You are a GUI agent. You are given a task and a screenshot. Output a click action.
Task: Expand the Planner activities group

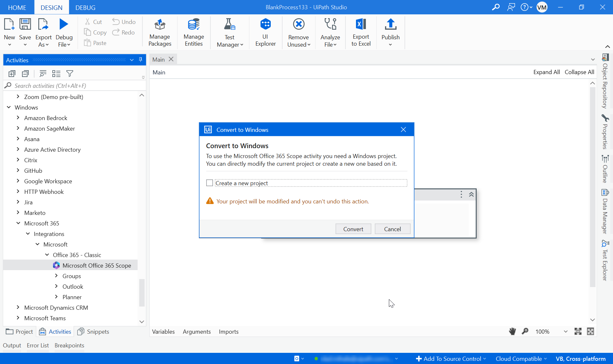(56, 297)
